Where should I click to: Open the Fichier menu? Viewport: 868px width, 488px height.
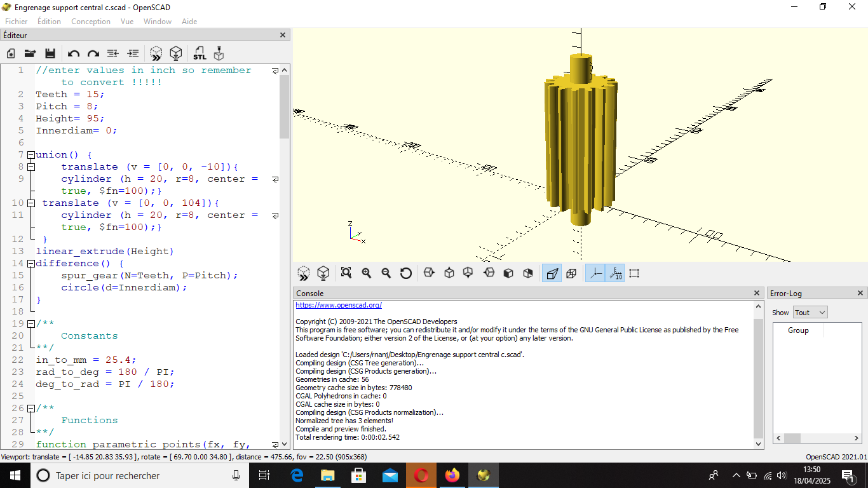(17, 22)
